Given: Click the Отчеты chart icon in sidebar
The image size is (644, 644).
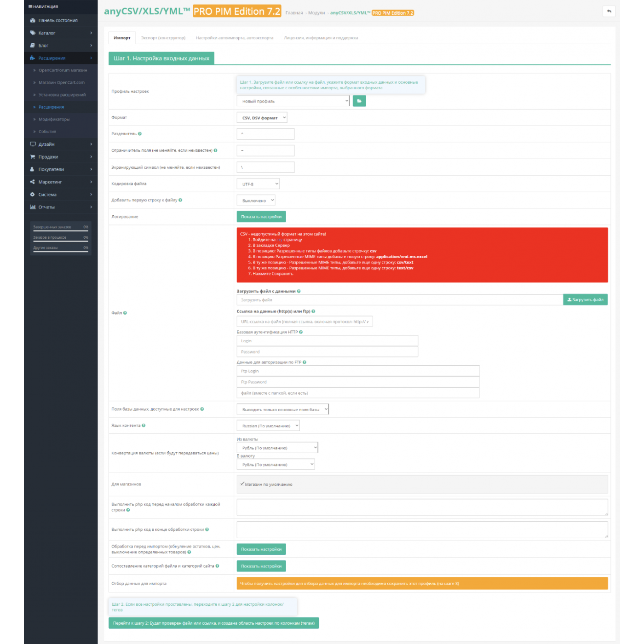Looking at the screenshot, I should click(33, 207).
